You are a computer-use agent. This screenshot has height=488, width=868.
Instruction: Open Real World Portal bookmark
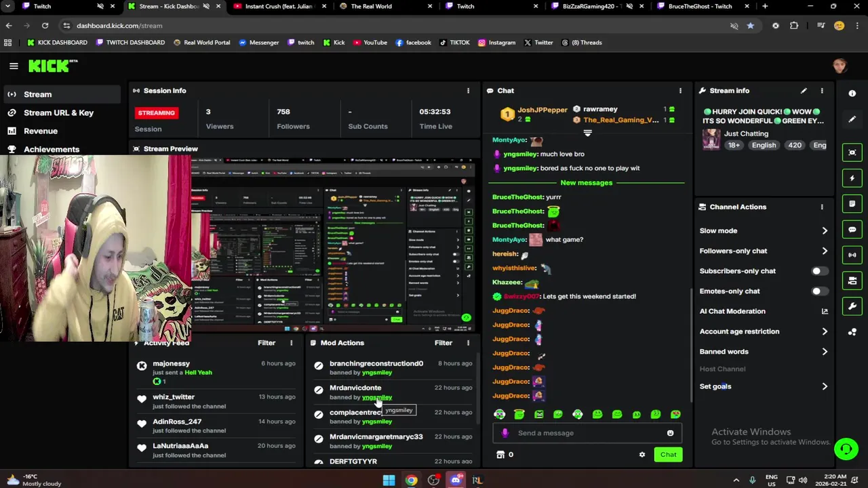pyautogui.click(x=201, y=43)
